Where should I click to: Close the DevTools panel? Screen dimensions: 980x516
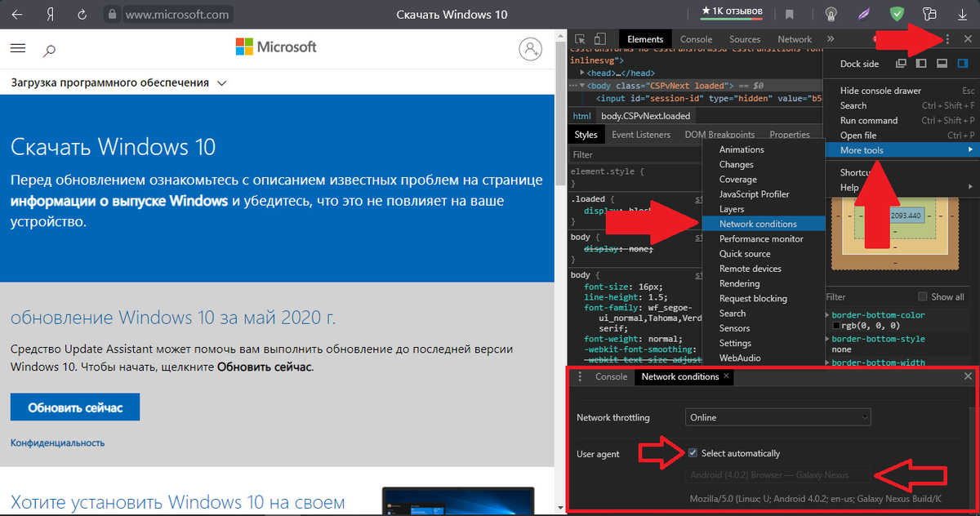click(x=968, y=39)
